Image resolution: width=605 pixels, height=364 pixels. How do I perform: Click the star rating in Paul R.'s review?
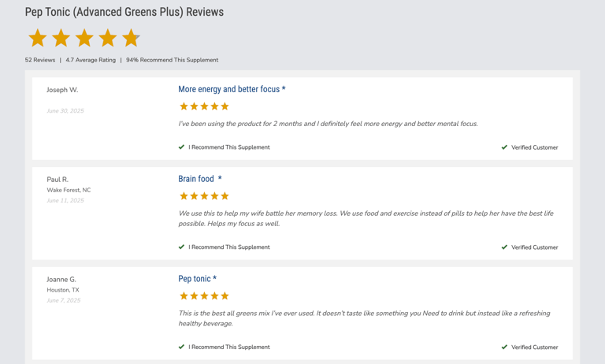(x=204, y=196)
